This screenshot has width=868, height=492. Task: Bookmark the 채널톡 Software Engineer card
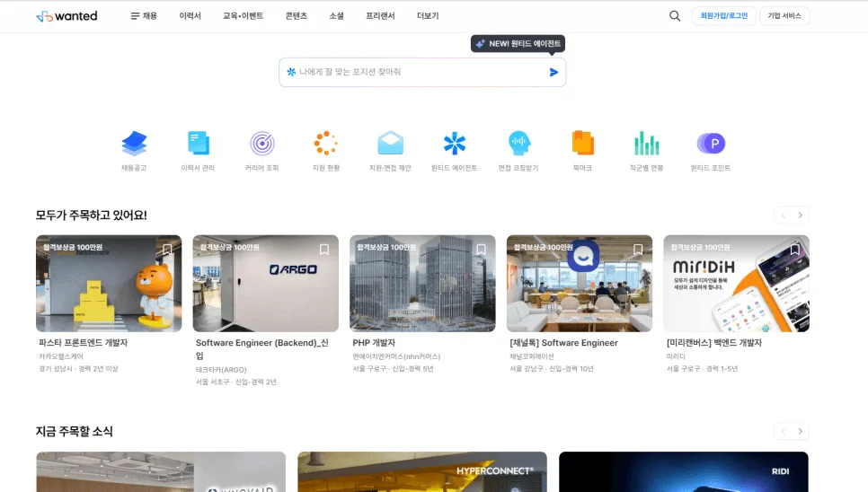(x=638, y=250)
